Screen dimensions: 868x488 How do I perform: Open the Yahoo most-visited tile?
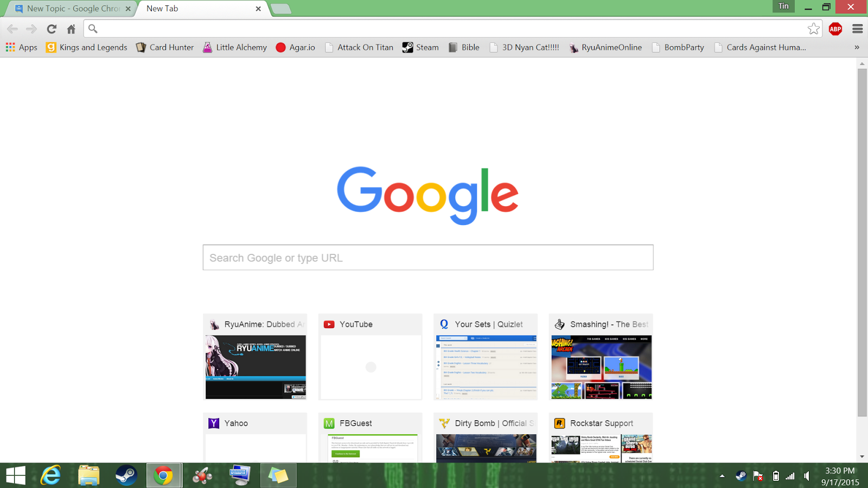pyautogui.click(x=255, y=438)
